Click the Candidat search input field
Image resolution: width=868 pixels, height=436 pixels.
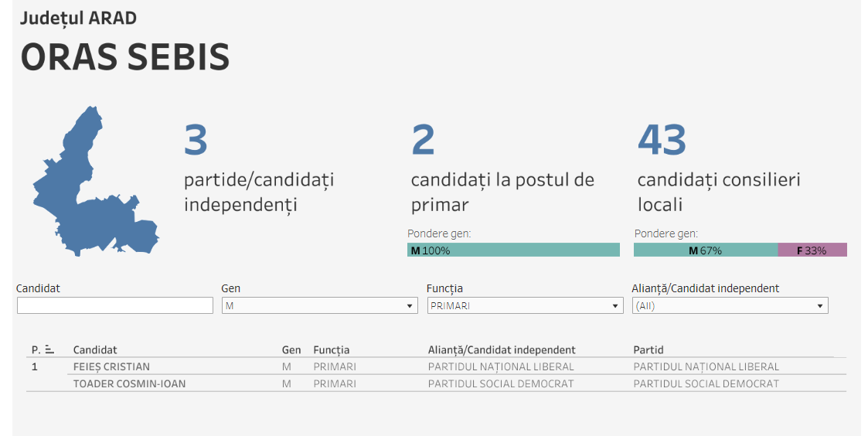tap(114, 306)
